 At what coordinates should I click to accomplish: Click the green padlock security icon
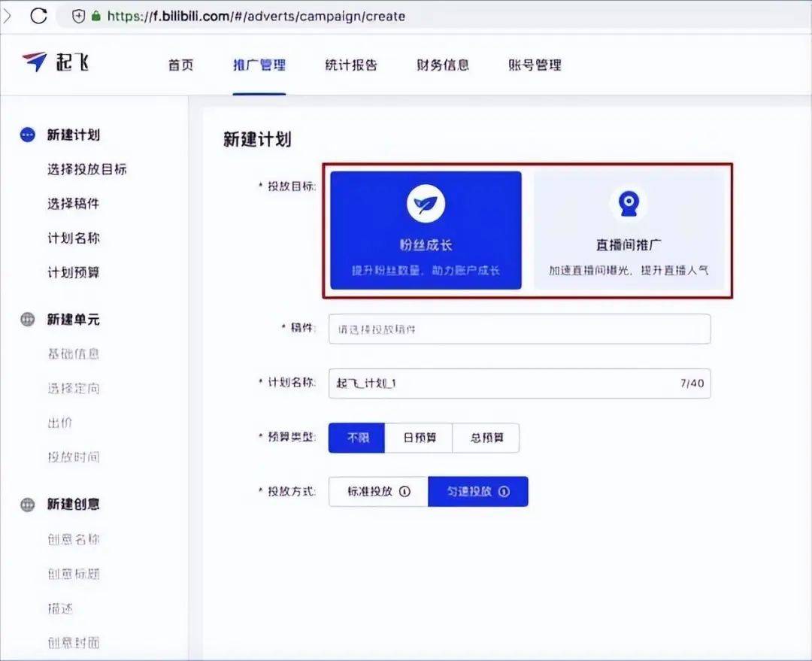point(95,16)
